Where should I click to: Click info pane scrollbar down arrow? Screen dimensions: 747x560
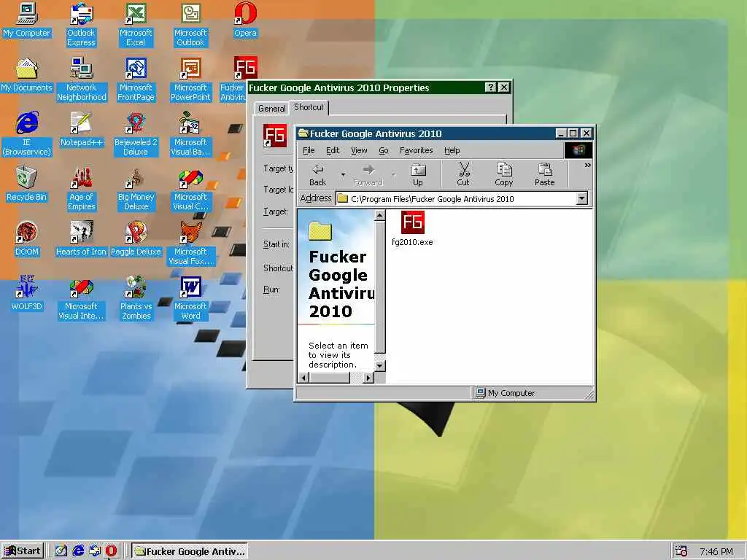379,366
